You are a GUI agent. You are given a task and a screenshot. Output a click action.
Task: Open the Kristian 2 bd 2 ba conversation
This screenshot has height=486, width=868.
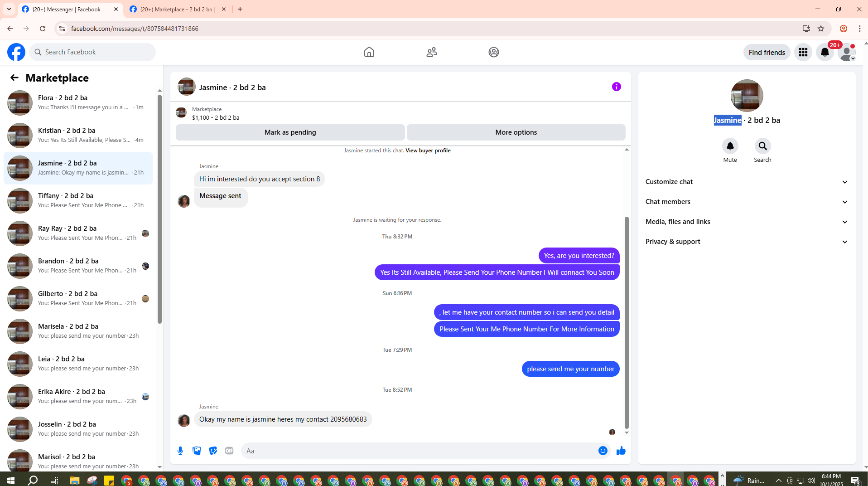coord(78,136)
